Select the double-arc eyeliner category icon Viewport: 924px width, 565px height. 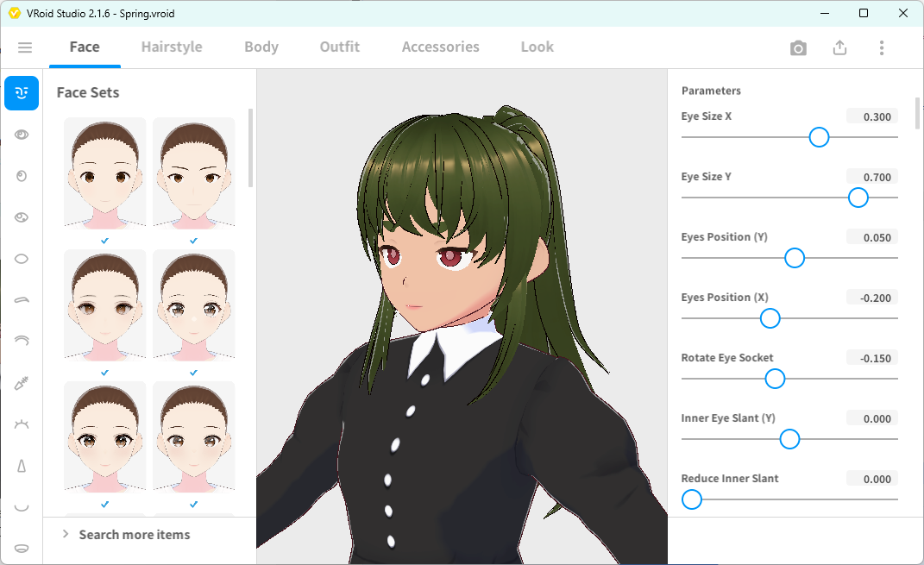22,341
